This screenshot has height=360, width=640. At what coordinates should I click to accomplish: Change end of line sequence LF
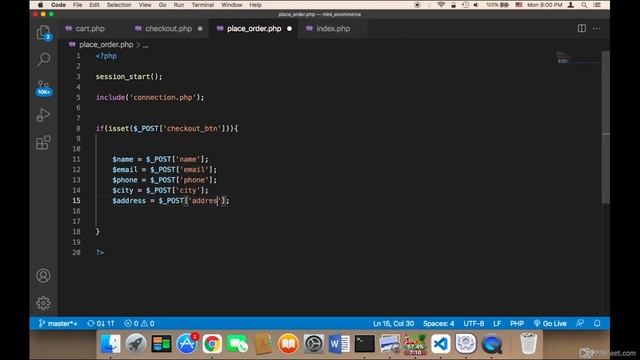tap(497, 323)
